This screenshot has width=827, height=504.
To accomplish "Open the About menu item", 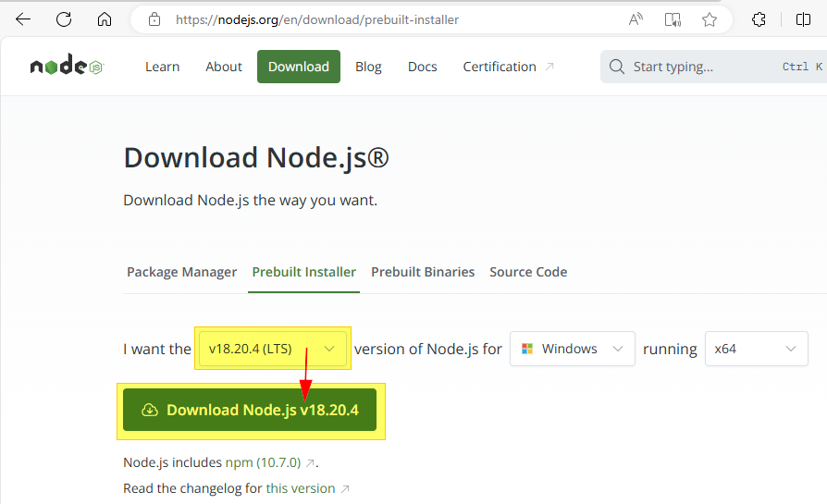I will 224,67.
